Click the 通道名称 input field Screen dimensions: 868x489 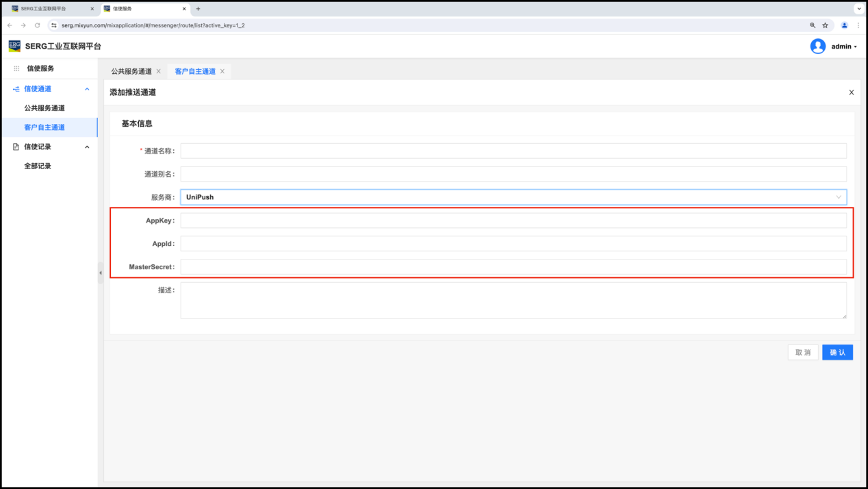(513, 151)
